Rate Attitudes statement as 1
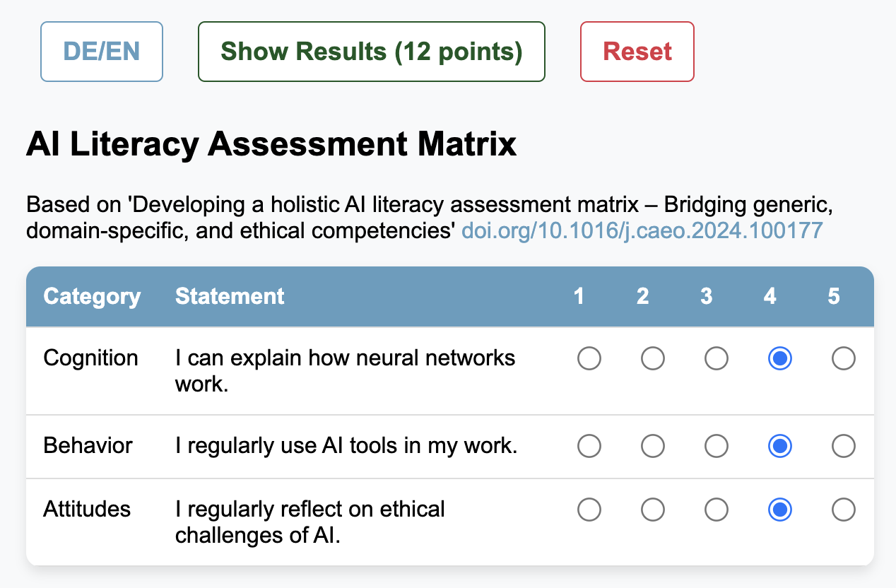The image size is (896, 588). point(589,510)
